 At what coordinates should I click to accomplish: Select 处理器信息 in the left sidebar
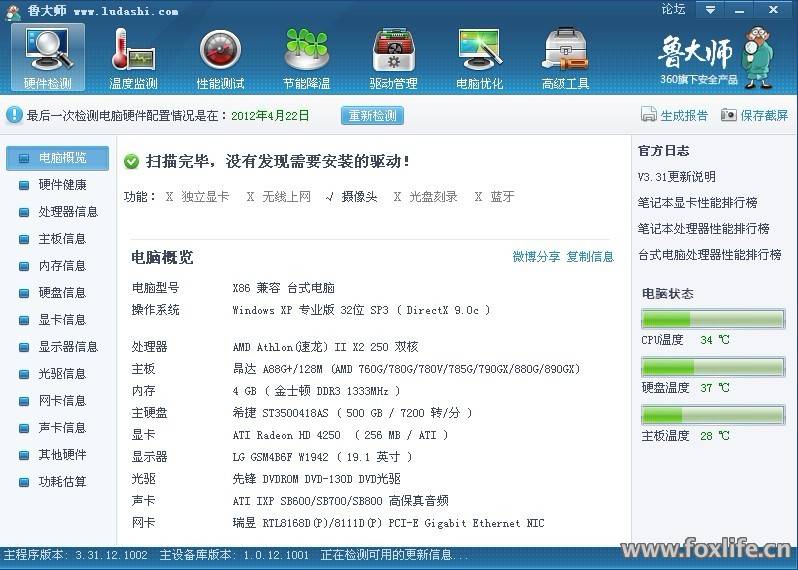click(68, 212)
